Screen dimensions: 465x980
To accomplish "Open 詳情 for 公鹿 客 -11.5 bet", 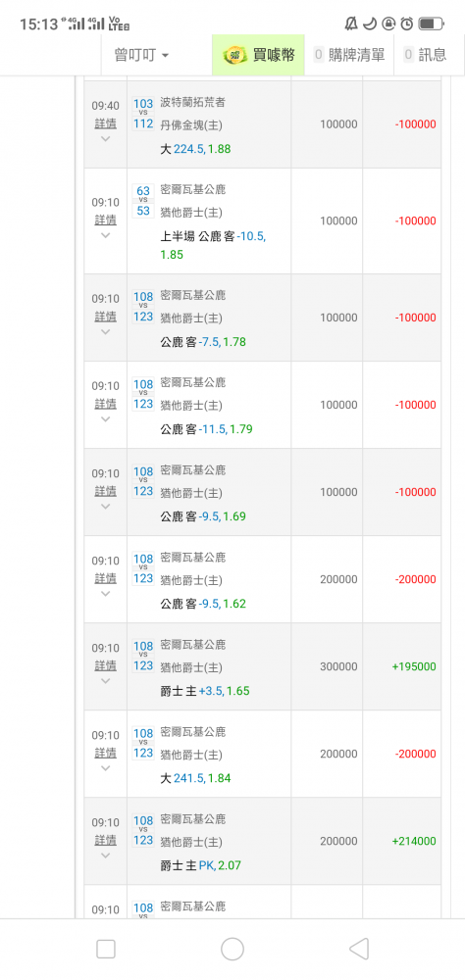I will [105, 404].
